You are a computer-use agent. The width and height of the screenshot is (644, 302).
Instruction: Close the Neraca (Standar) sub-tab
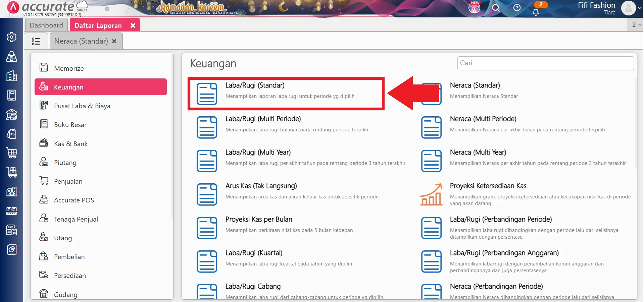pyautogui.click(x=114, y=41)
